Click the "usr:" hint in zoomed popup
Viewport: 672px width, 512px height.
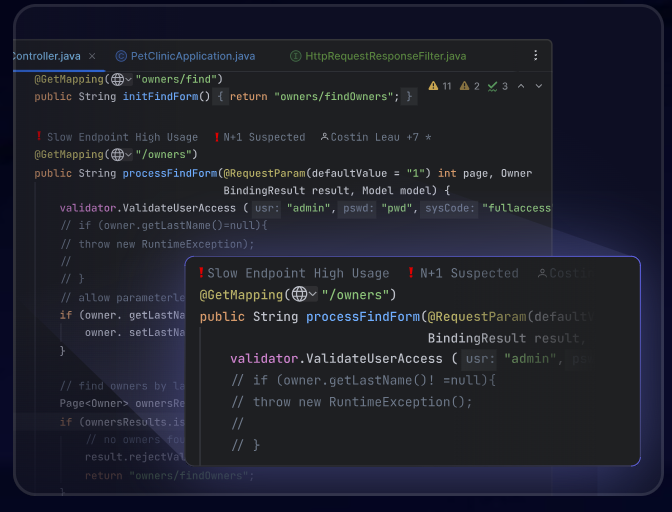pyautogui.click(x=480, y=358)
